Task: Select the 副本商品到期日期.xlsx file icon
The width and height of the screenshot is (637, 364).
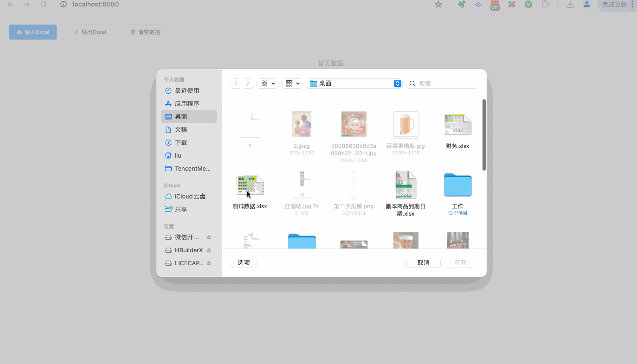Action: 405,185
